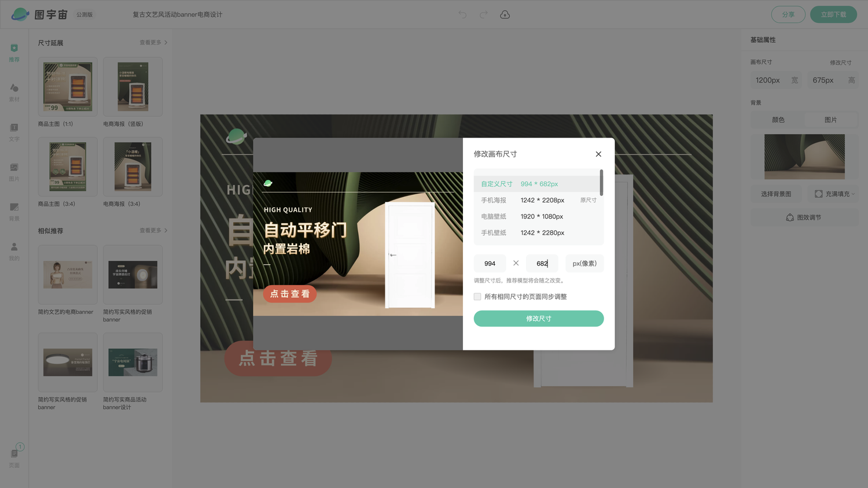The image size is (868, 488).
Task: Click the 图宇宙 logo
Action: [39, 14]
